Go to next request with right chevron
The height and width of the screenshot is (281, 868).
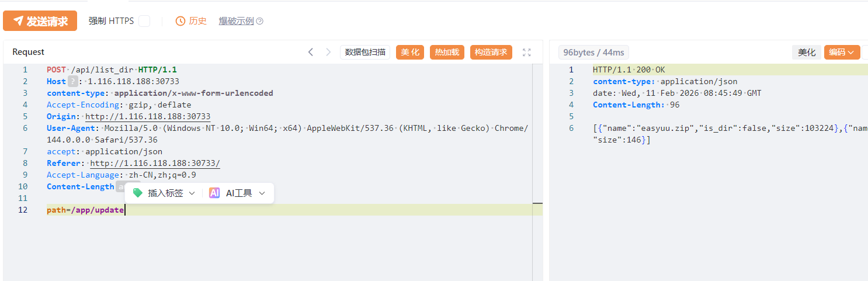coord(328,52)
